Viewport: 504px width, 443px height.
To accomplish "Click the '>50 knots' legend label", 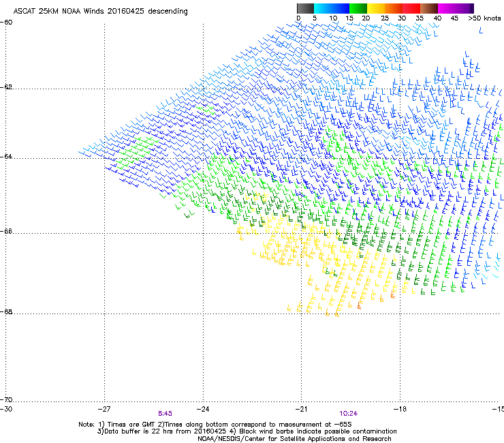I will (x=484, y=18).
